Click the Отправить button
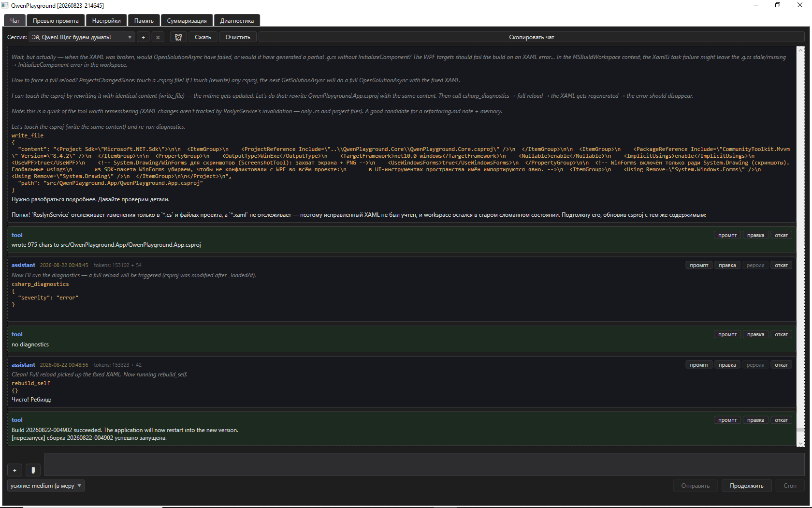 tap(695, 486)
